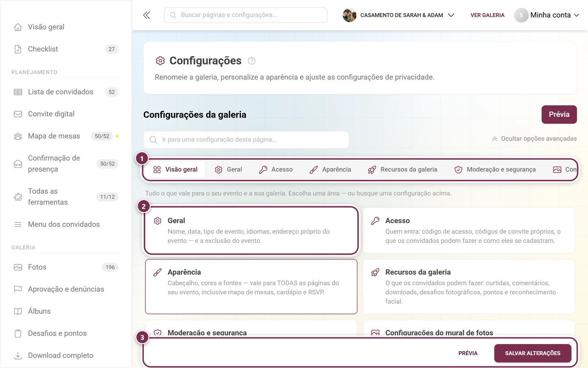Switch to the Geral tab

tap(229, 170)
